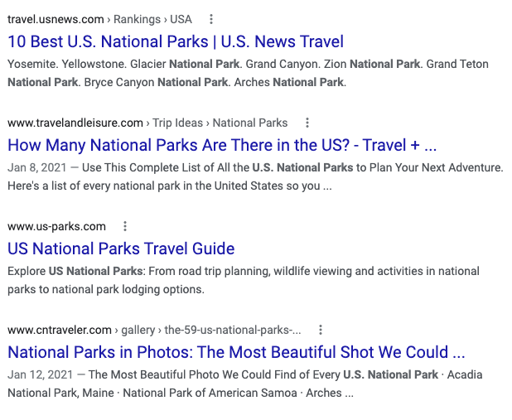Screen dimensions: 512x420
Task: Open 'National Parks in Photos' result link
Action: (236, 352)
